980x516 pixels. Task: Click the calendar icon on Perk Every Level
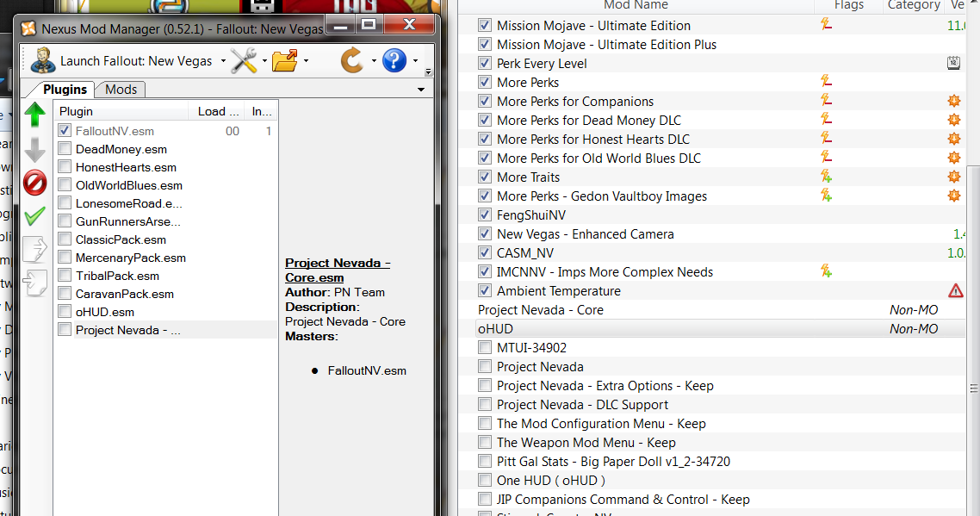tap(954, 63)
